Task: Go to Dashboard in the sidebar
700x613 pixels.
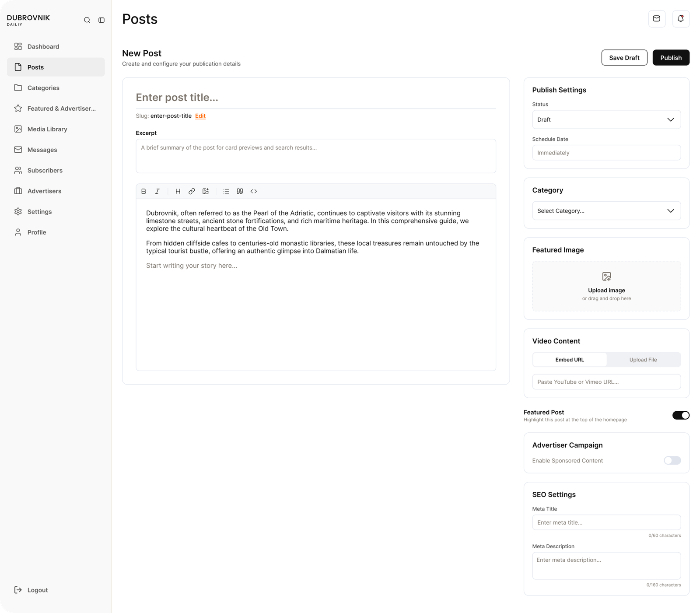Action: [x=56, y=46]
